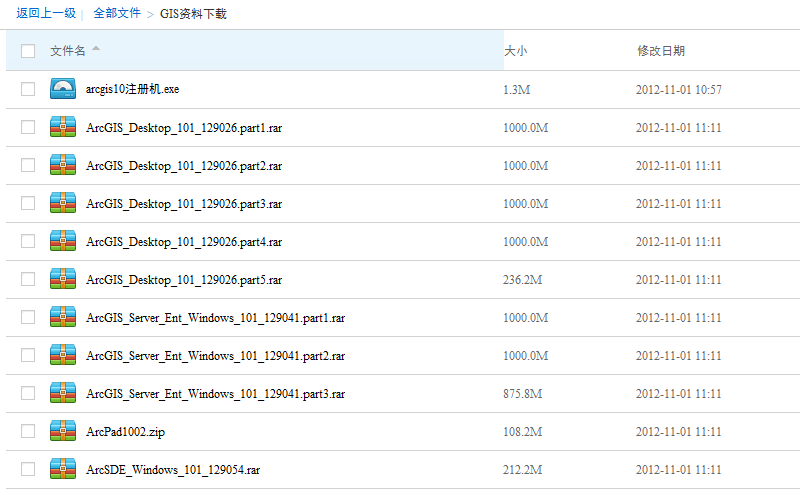
Task: Open ArcGIS_Desktop_101_129026.part3.rar file name
Action: (x=184, y=204)
